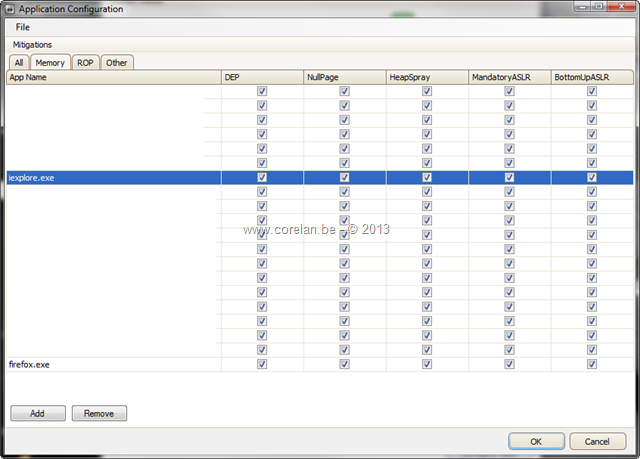Disable MandatoryASLR for iexplore.exe
Image resolution: width=640 pixels, height=459 pixels.
point(509,177)
